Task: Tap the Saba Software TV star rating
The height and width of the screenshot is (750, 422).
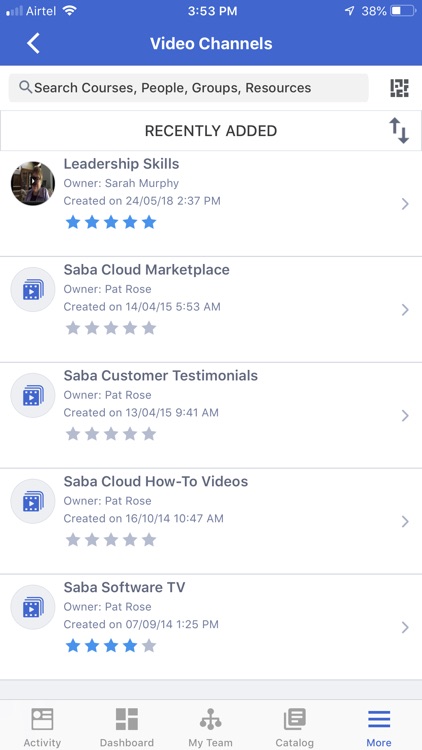Action: [111, 646]
